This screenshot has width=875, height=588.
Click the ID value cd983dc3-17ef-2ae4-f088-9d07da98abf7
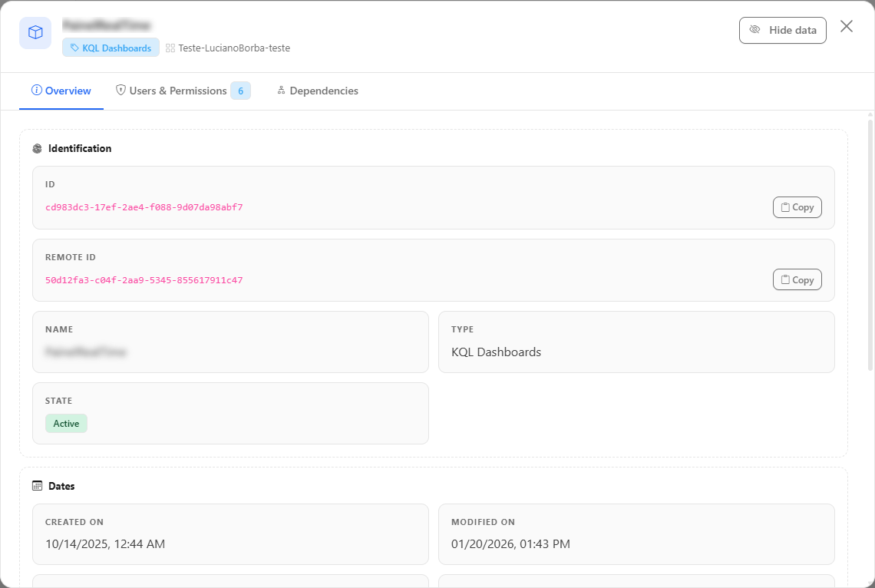(144, 207)
